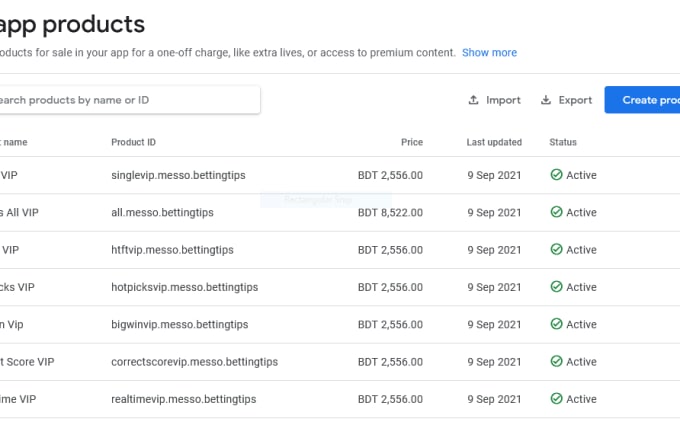Click the Import upload icon

pyautogui.click(x=474, y=100)
